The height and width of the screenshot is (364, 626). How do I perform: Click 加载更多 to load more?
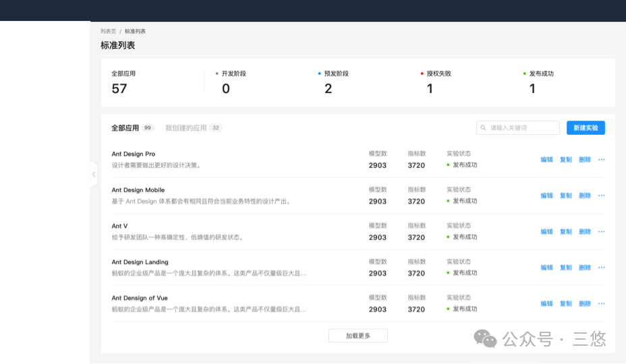358,336
